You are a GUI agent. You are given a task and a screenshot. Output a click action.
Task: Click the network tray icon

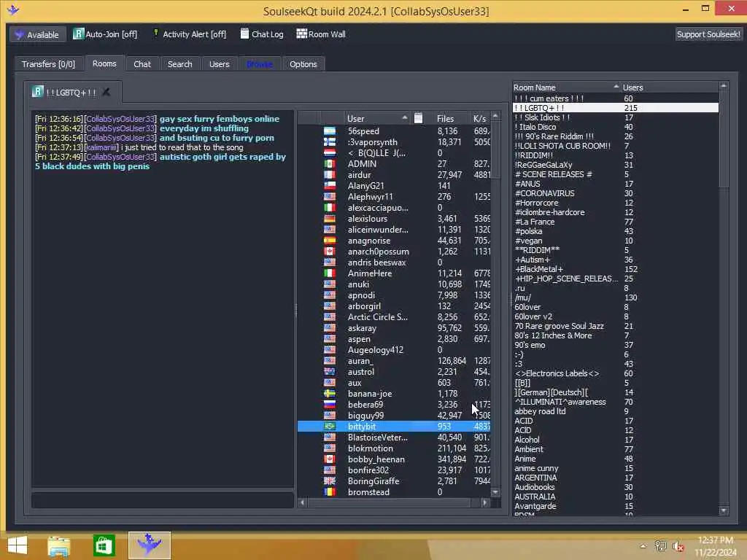pyautogui.click(x=660, y=546)
